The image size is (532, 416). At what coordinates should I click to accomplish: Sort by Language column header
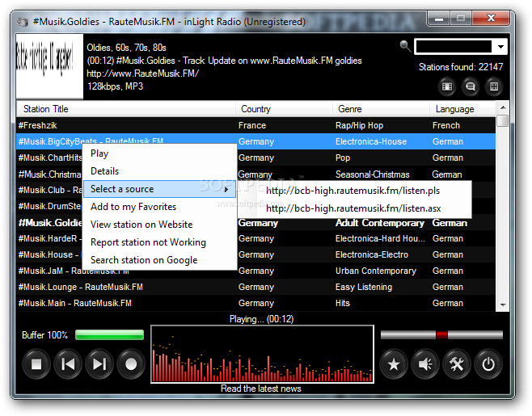[462, 109]
